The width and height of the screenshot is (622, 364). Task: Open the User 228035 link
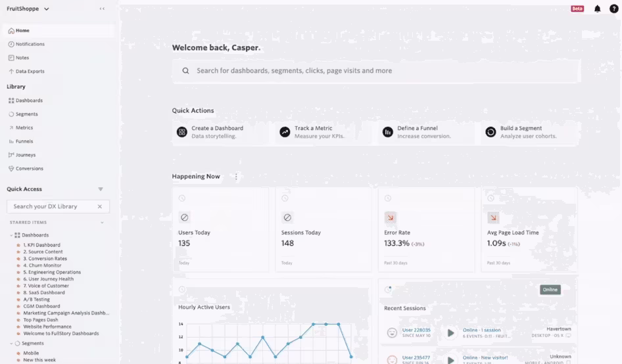pos(416,330)
